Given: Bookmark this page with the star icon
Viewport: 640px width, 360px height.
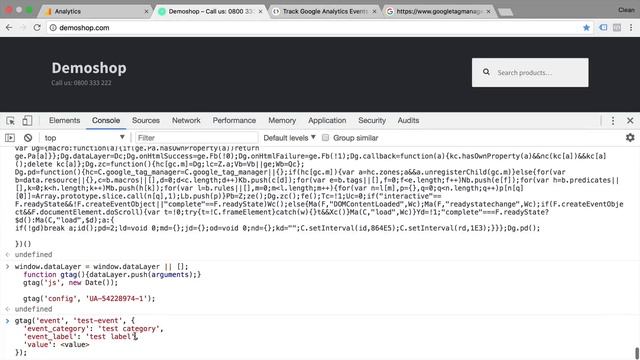Looking at the screenshot, I should [x=586, y=27].
